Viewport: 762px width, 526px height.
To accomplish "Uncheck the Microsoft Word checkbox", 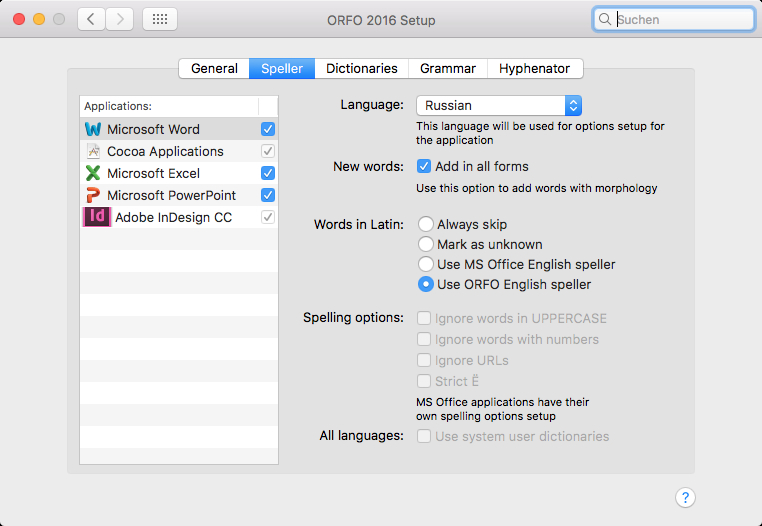I will (x=267, y=129).
